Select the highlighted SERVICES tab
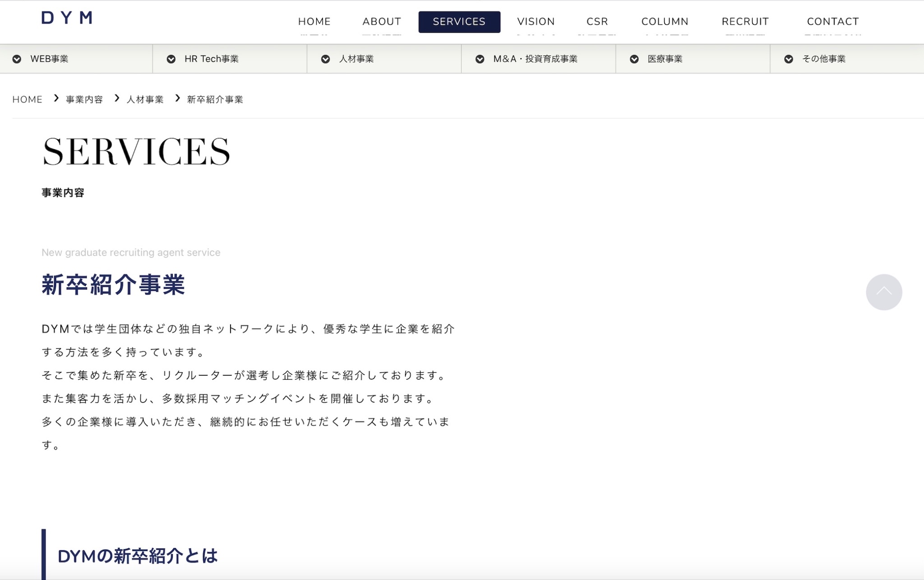 pos(459,22)
